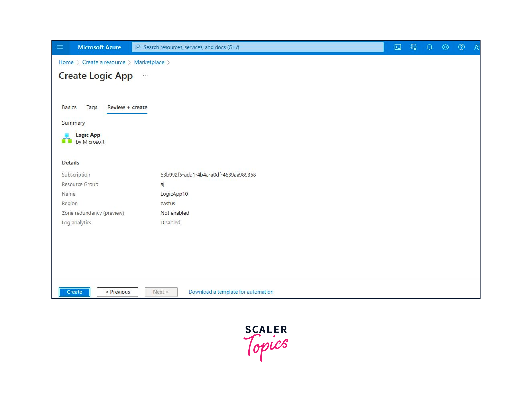Open the Directories and subscriptions filter icon

pos(413,47)
